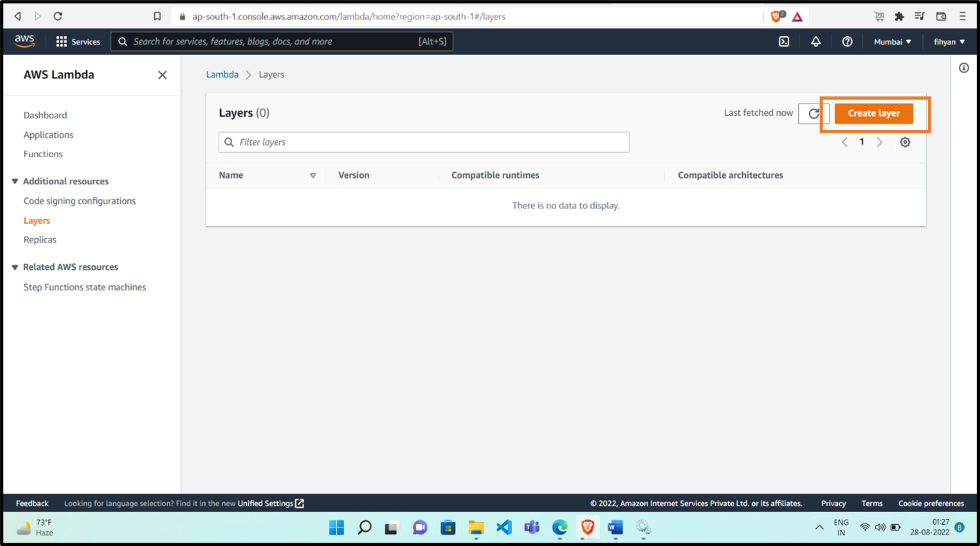
Task: Open Cookie preferences settings
Action: (931, 503)
